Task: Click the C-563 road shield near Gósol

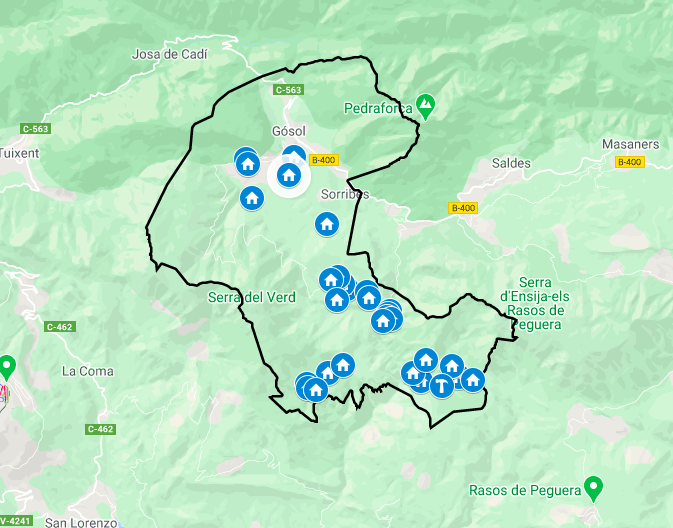Action: click(x=288, y=90)
